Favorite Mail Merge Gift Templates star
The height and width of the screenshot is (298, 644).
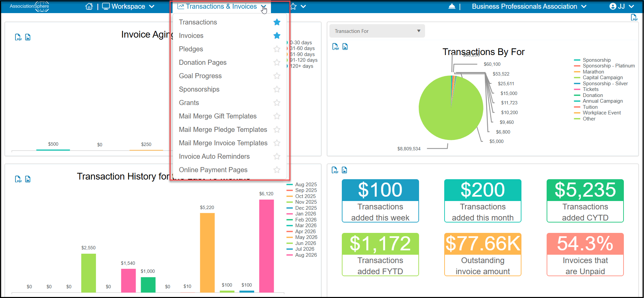coord(277,116)
